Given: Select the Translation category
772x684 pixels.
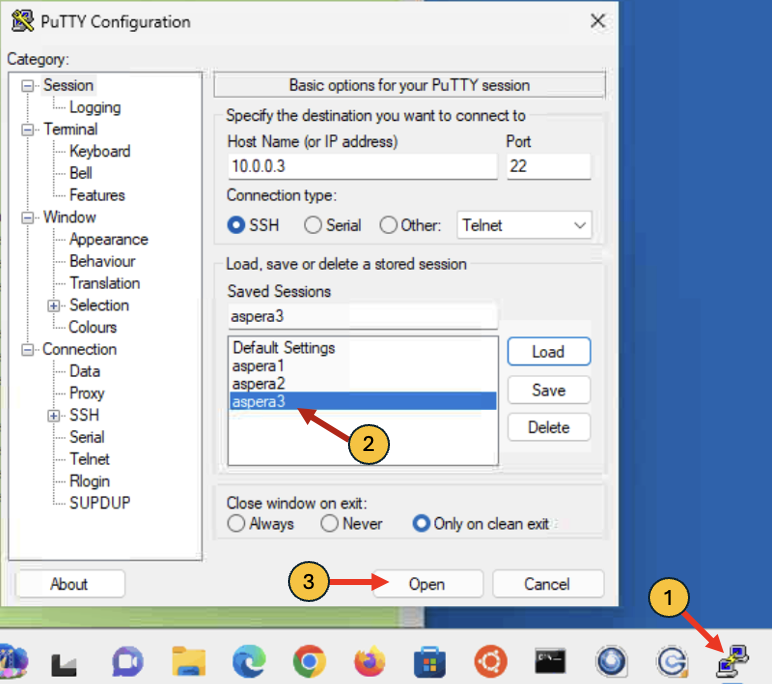Looking at the screenshot, I should pyautogui.click(x=105, y=283).
